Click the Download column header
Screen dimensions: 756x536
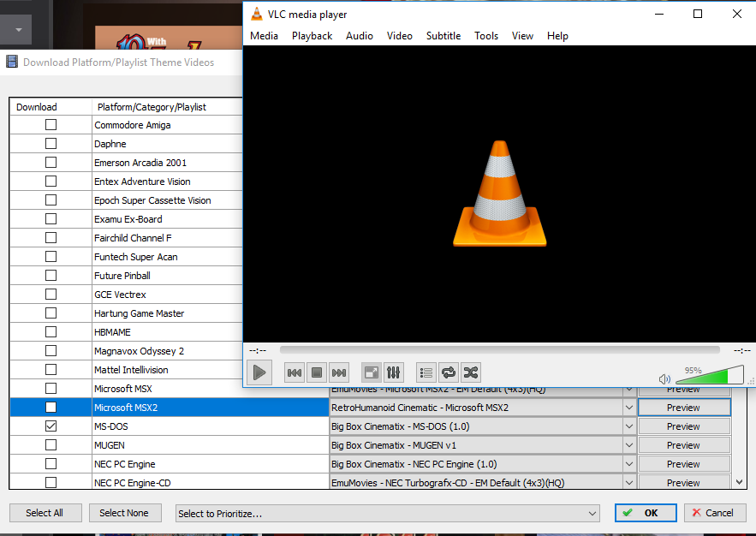[x=51, y=107]
